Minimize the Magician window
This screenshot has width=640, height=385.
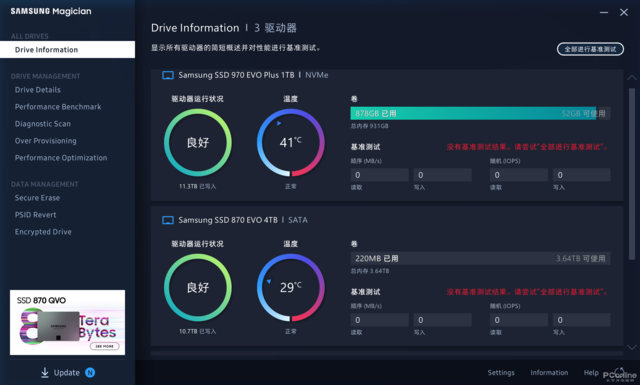604,13
